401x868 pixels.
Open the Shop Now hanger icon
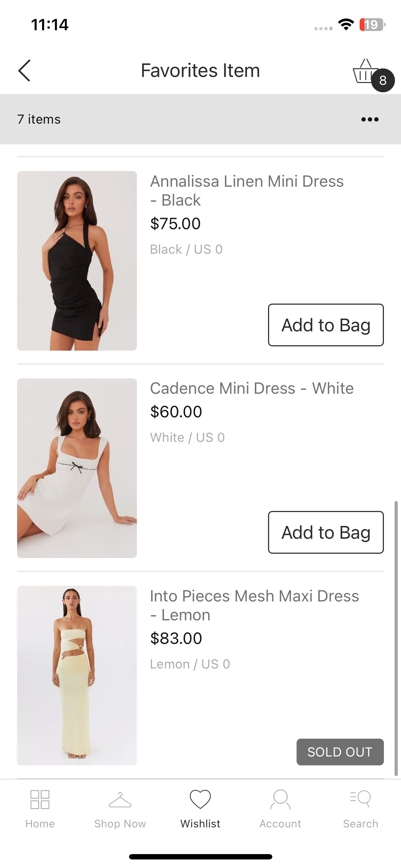[x=120, y=800]
